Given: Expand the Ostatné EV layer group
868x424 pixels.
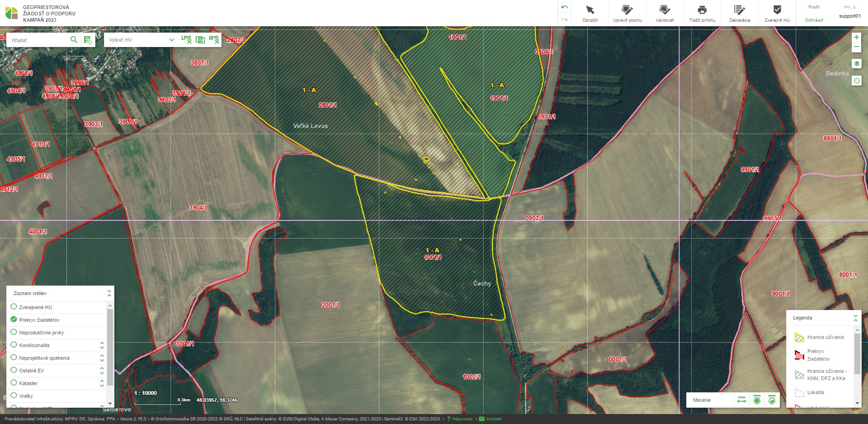Looking at the screenshot, I should (102, 371).
